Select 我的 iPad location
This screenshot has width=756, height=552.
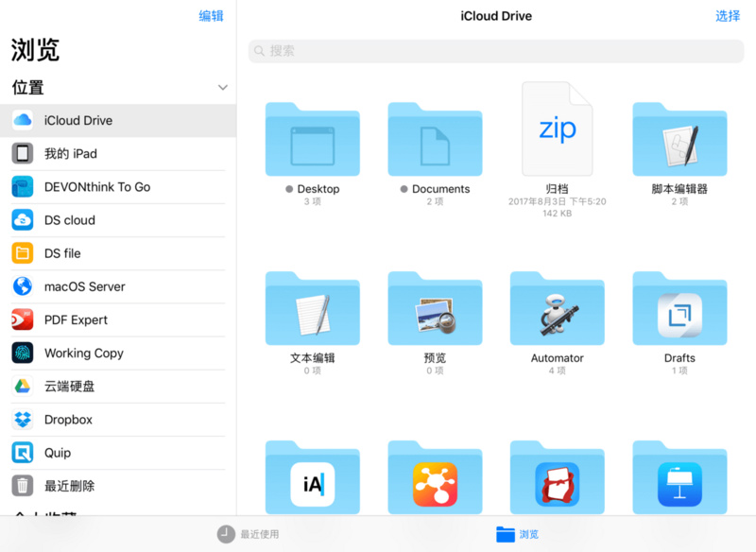point(70,154)
